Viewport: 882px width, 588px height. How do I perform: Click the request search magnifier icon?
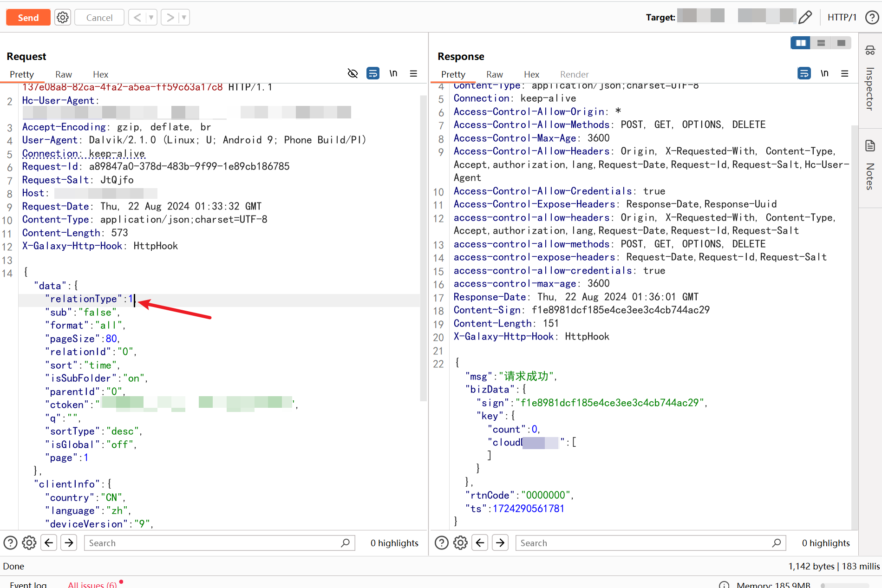tap(346, 543)
